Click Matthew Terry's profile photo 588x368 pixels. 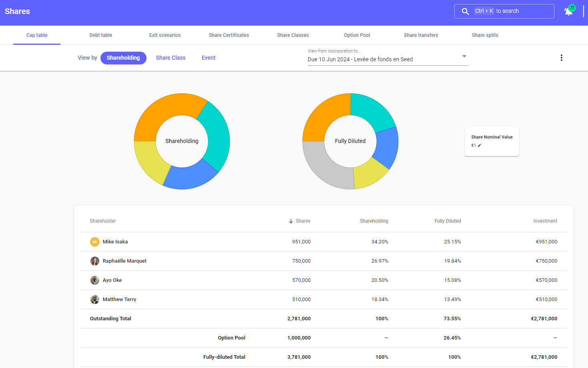tap(95, 300)
